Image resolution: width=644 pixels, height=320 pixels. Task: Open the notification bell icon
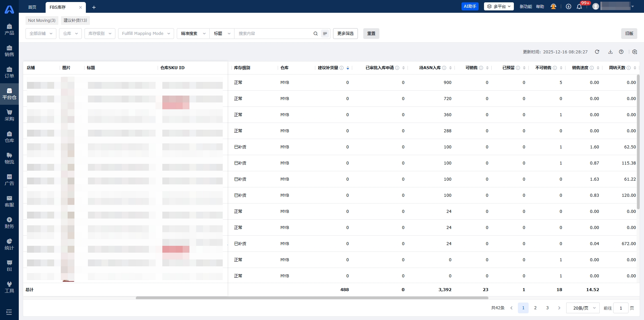pos(579,6)
